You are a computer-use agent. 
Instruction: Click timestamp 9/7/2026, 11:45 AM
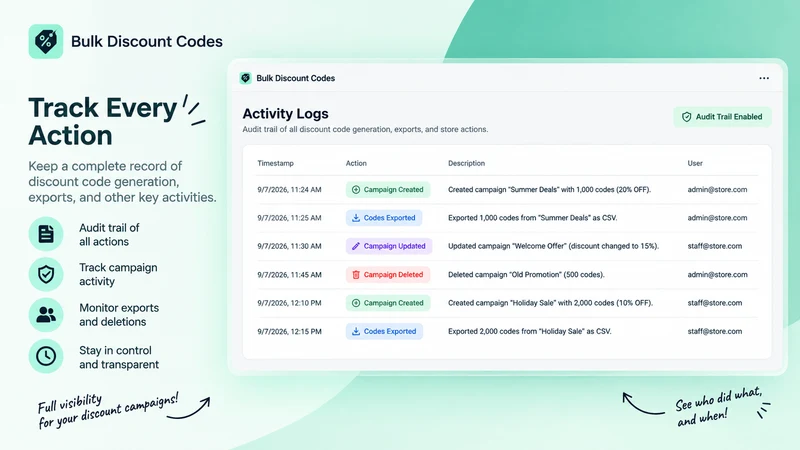click(289, 274)
